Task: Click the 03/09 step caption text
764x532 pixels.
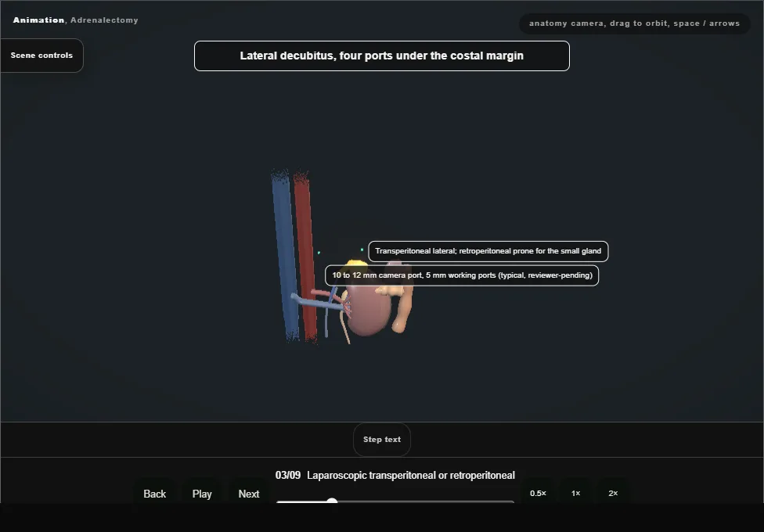Action: pyautogui.click(x=395, y=476)
